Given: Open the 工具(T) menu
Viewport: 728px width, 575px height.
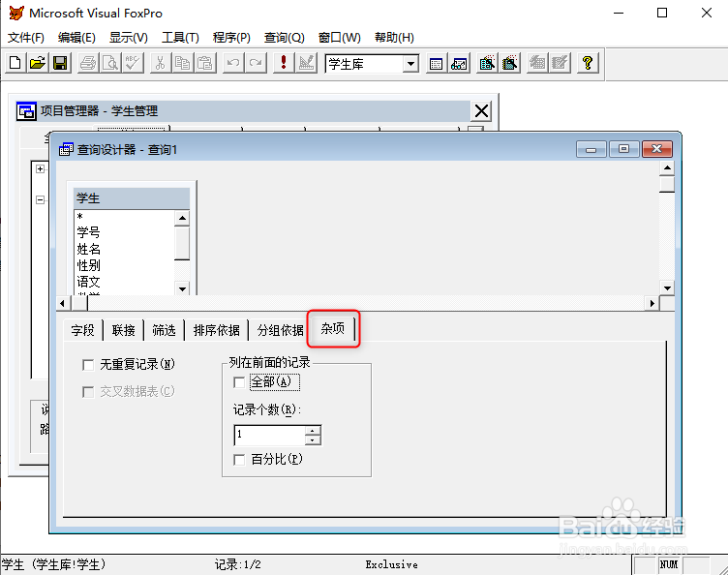Looking at the screenshot, I should point(180,38).
